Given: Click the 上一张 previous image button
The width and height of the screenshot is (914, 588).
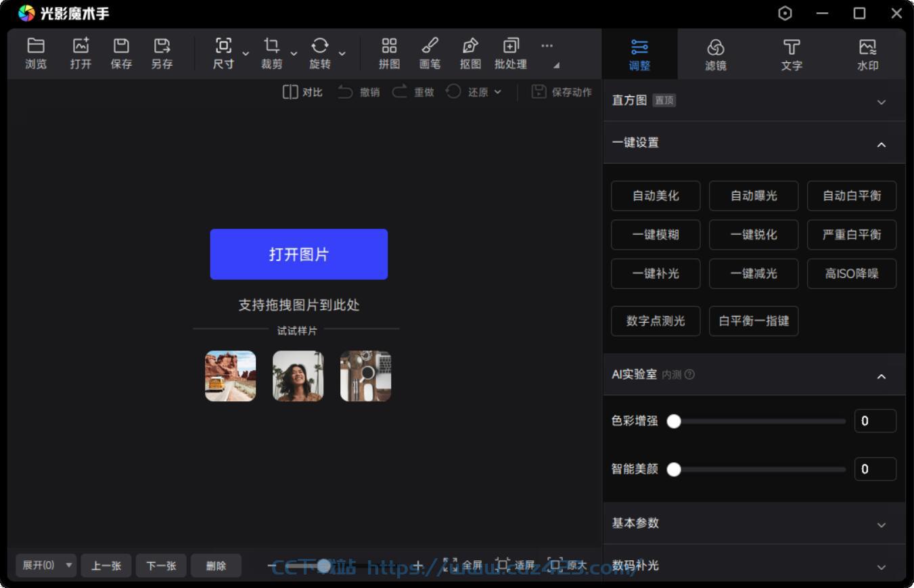Looking at the screenshot, I should point(106,566).
